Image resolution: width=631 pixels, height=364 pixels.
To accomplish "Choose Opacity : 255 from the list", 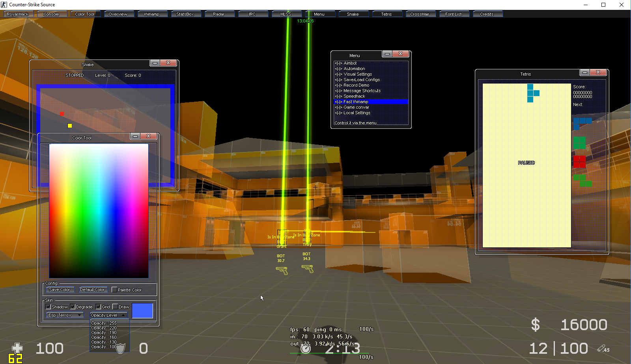I will [104, 323].
